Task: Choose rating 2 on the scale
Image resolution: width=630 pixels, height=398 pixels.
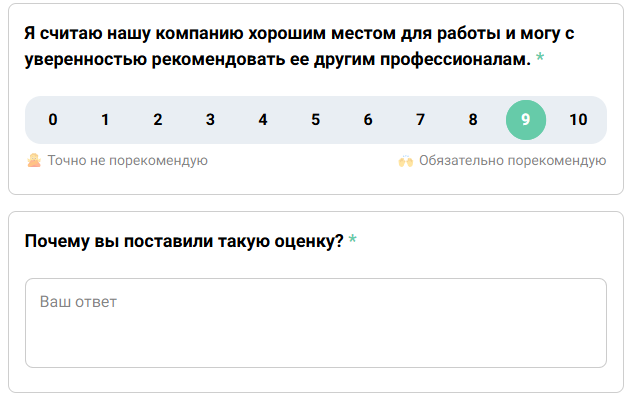Action: pyautogui.click(x=158, y=120)
